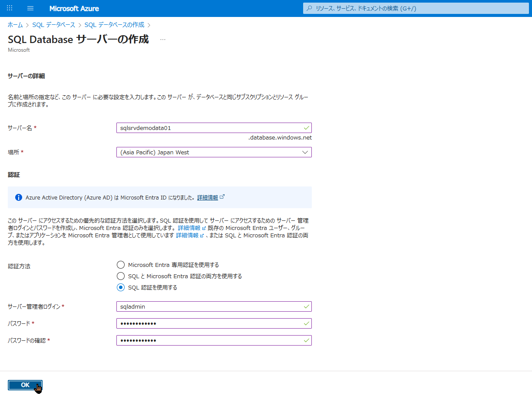Click the top resource search box
The height and width of the screenshot is (396, 532).
point(417,8)
